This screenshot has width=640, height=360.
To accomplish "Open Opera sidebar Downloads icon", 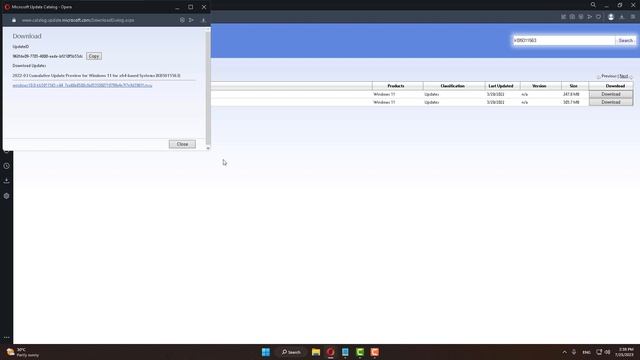I will [x=7, y=181].
